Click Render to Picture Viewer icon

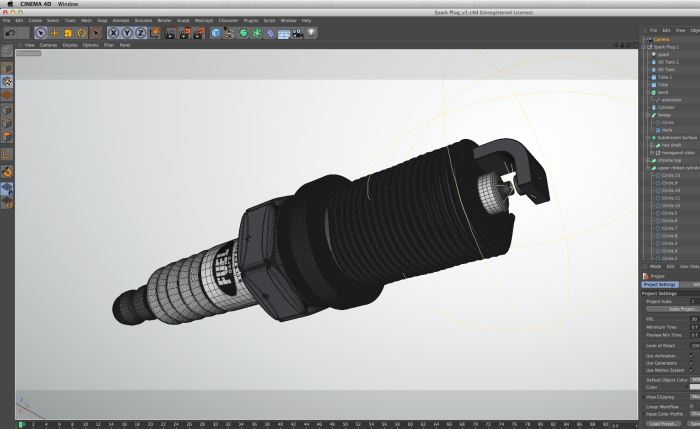[184, 33]
